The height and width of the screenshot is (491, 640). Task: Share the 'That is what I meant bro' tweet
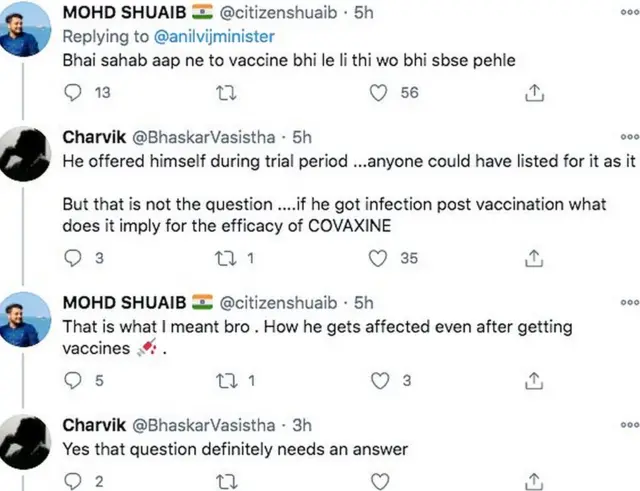point(534,380)
